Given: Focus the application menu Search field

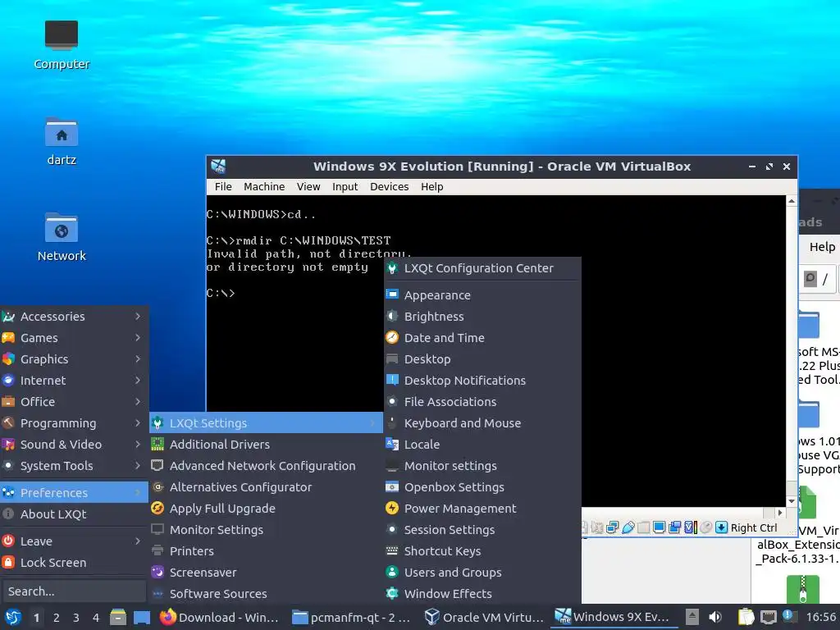Looking at the screenshot, I should tap(74, 591).
